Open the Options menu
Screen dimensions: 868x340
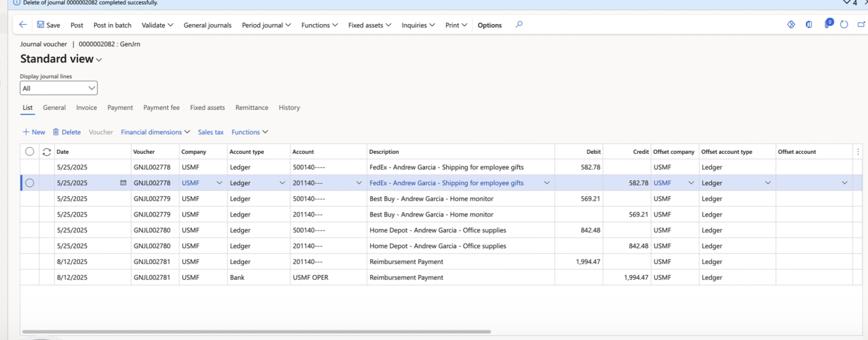[x=490, y=25]
